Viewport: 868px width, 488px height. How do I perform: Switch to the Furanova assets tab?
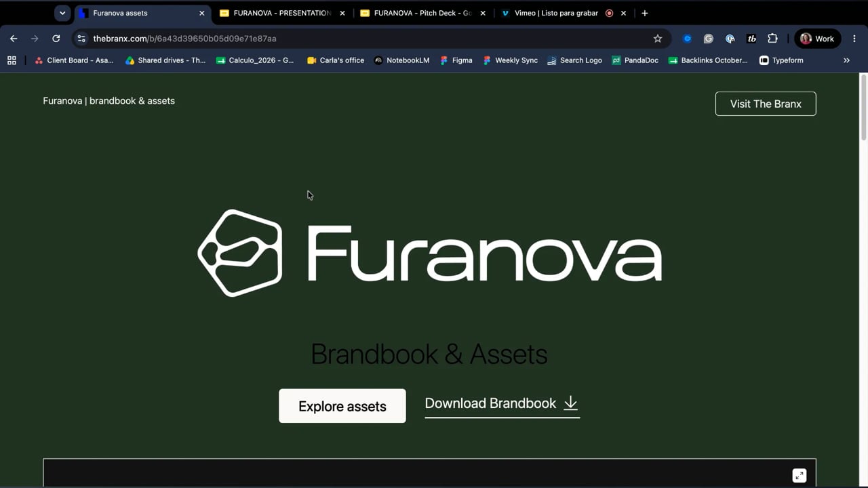point(142,13)
